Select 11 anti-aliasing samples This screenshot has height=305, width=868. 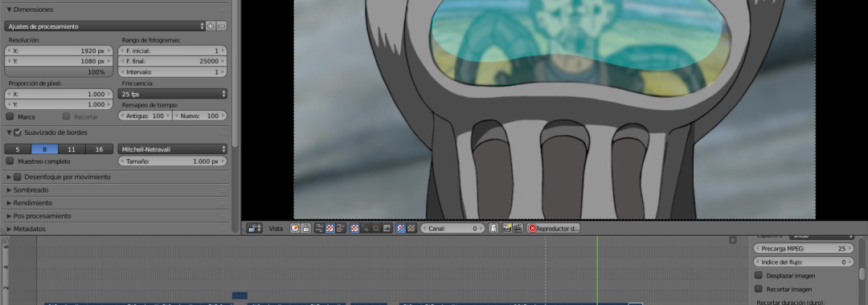point(72,149)
